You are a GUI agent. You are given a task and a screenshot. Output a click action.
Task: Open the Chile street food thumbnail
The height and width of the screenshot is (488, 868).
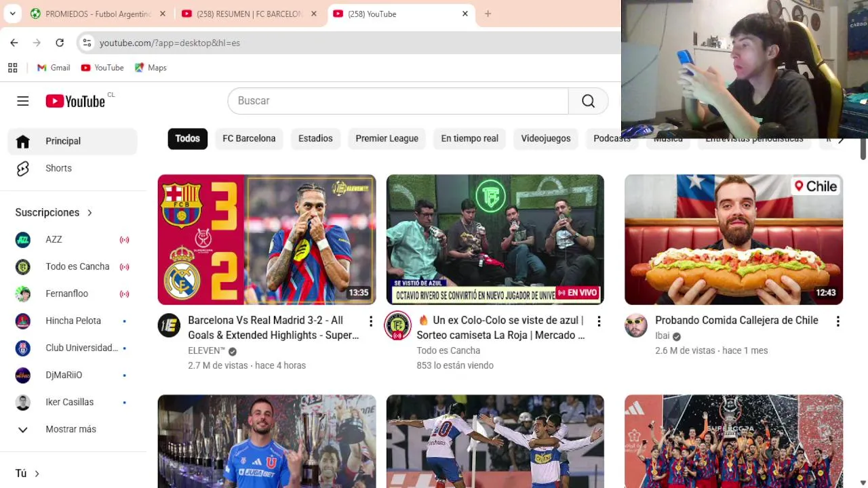pyautogui.click(x=734, y=240)
